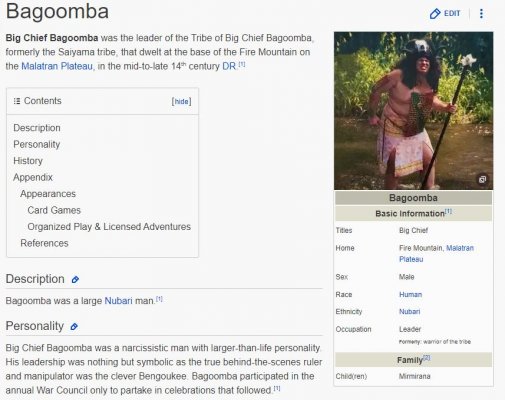The height and width of the screenshot is (400, 505).
Task: Follow the DR link in the intro
Action: click(x=229, y=66)
